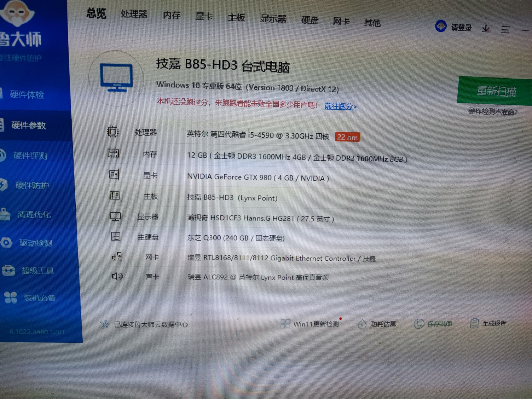Switch to the 硬盘 tab
Viewport: 532px width, 399px height.
[310, 20]
